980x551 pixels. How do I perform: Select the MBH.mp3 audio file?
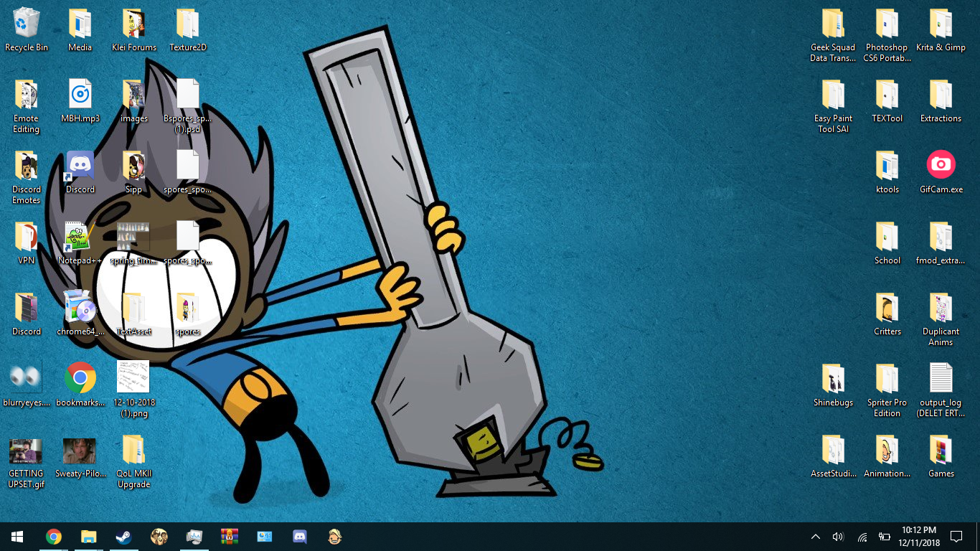pyautogui.click(x=80, y=101)
